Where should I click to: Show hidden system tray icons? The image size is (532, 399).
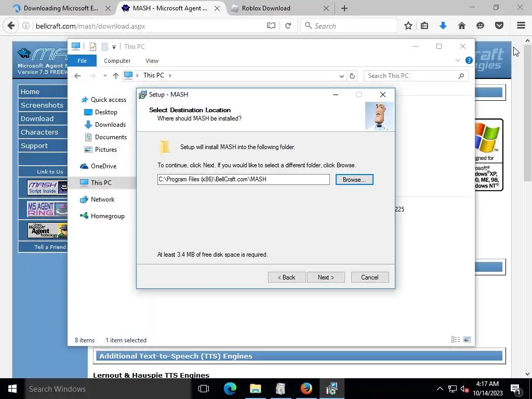click(x=440, y=389)
